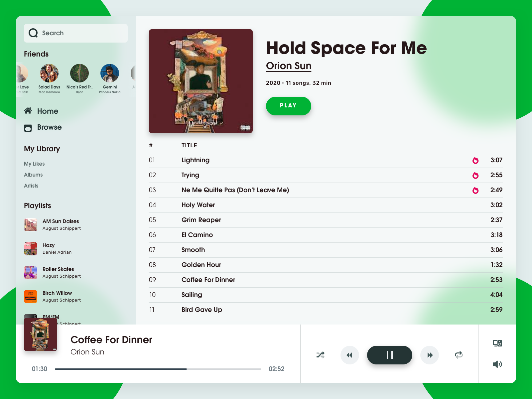This screenshot has height=399, width=532.
Task: Seek in the song progress bar
Action: pos(158,369)
